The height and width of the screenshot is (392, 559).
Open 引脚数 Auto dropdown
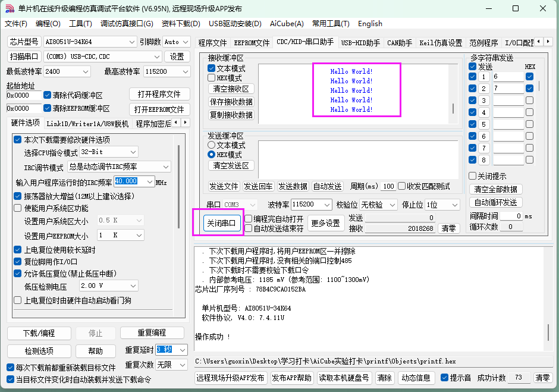point(177,42)
